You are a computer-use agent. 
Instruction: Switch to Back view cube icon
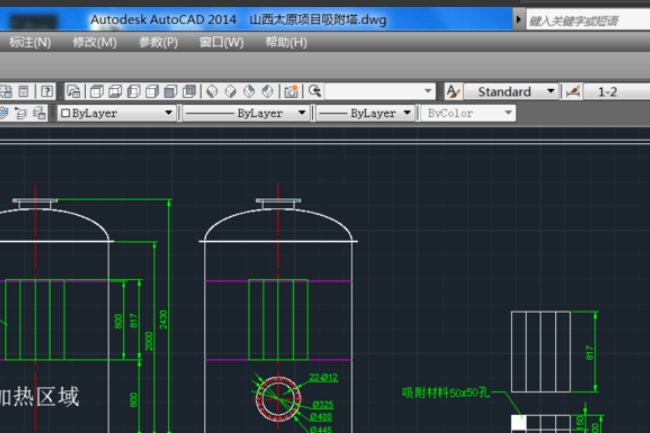click(189, 92)
